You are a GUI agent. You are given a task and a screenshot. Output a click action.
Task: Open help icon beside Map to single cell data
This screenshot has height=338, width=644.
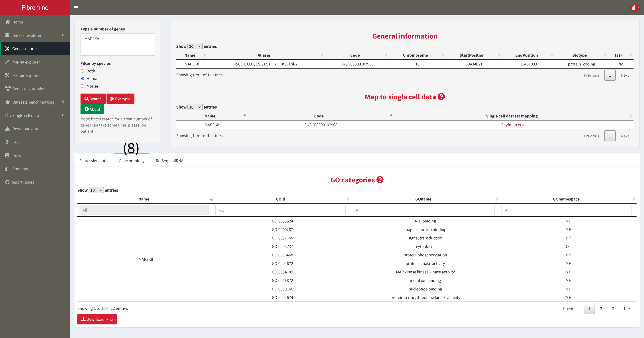point(441,97)
